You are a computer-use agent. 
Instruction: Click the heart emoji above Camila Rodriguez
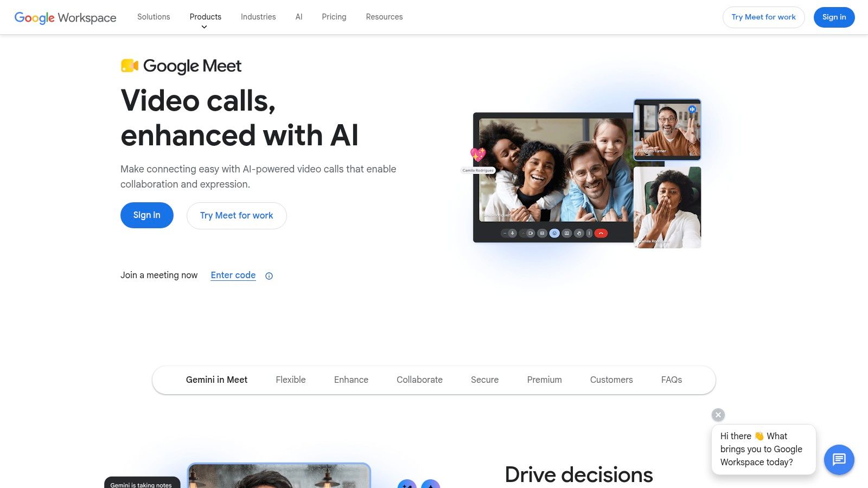[x=478, y=155]
